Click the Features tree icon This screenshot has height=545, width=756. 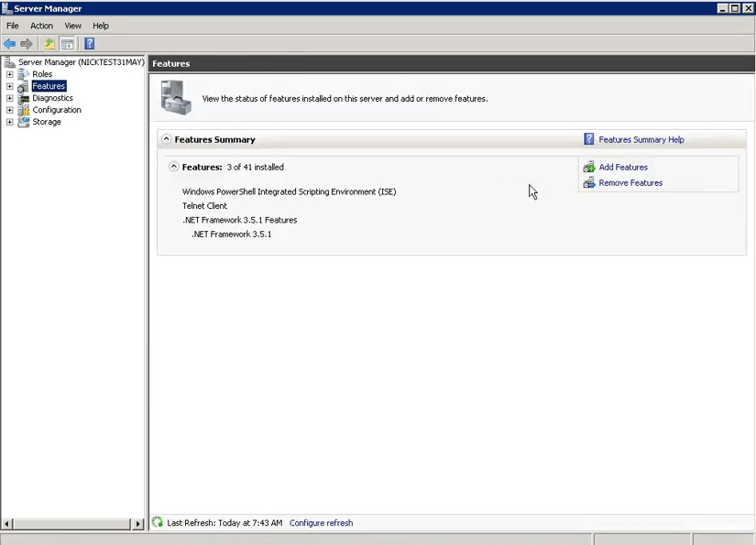tap(24, 86)
